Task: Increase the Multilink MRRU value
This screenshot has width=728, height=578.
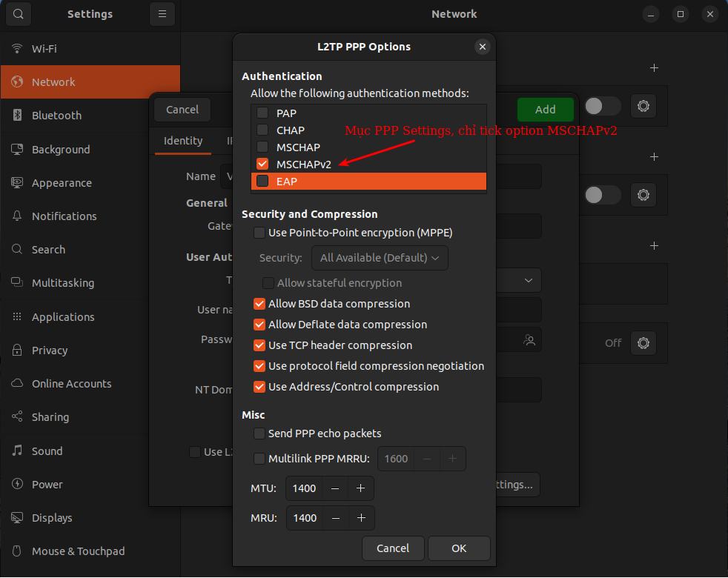Action: (453, 459)
